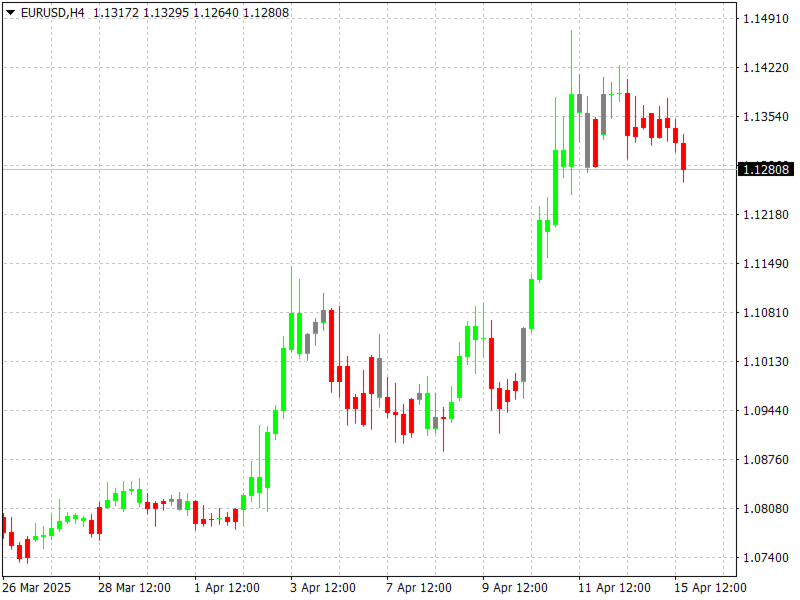Screen dimensions: 800x600
Task: Click the 1.14220 price scale label
Action: pos(766,68)
